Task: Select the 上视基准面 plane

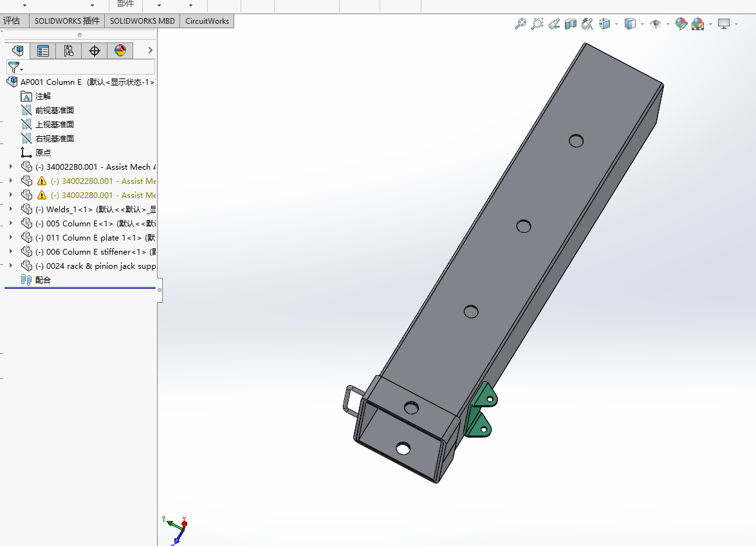Action: (x=54, y=124)
